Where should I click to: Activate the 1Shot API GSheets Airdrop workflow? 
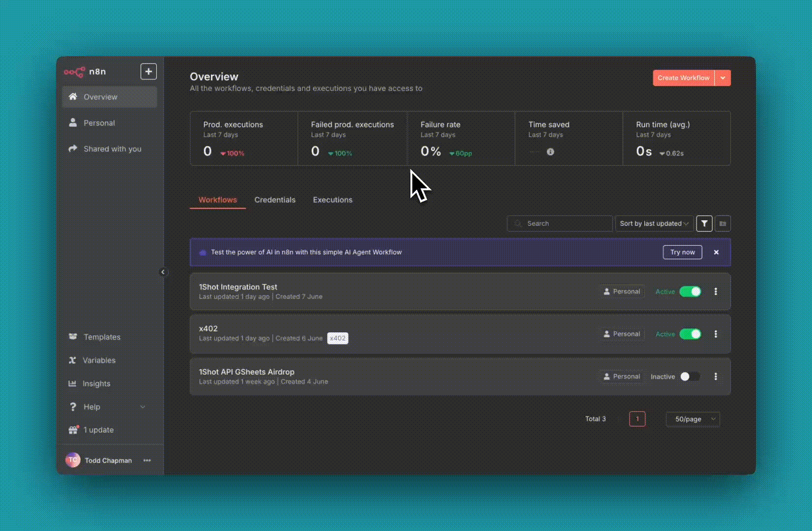[x=690, y=377]
